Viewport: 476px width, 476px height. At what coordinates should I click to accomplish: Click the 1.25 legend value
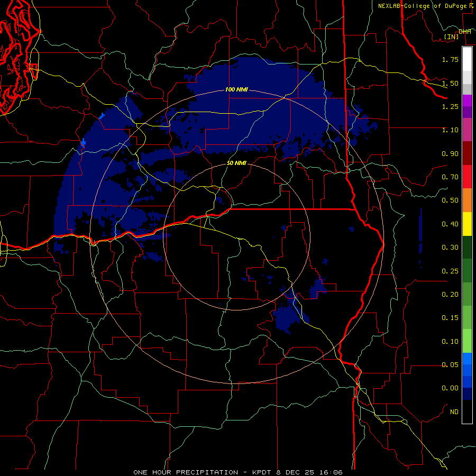[450, 106]
